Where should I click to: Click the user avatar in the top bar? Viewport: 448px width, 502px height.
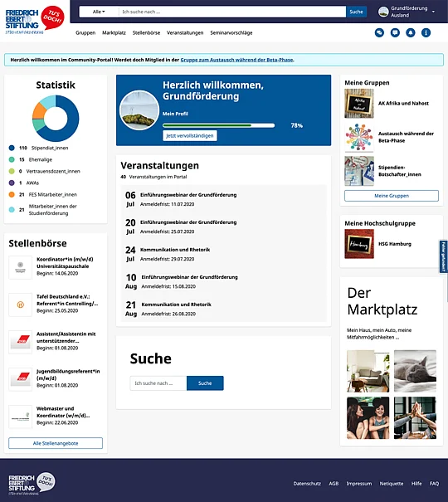coord(383,12)
